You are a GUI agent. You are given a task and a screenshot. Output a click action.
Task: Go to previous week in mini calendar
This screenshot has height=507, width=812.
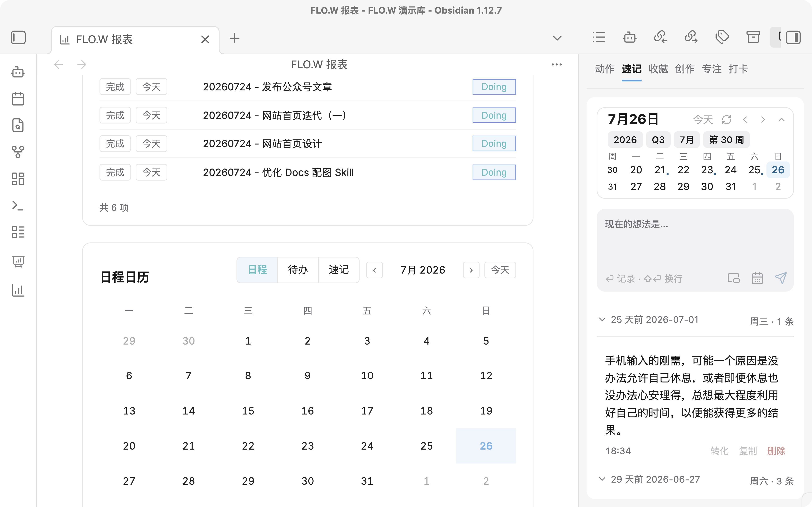745,120
